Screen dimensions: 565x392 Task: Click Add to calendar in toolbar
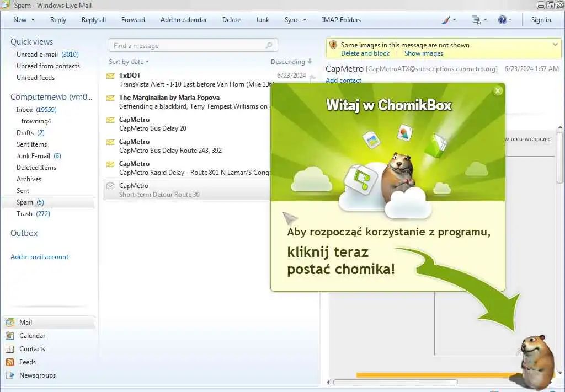pos(184,20)
